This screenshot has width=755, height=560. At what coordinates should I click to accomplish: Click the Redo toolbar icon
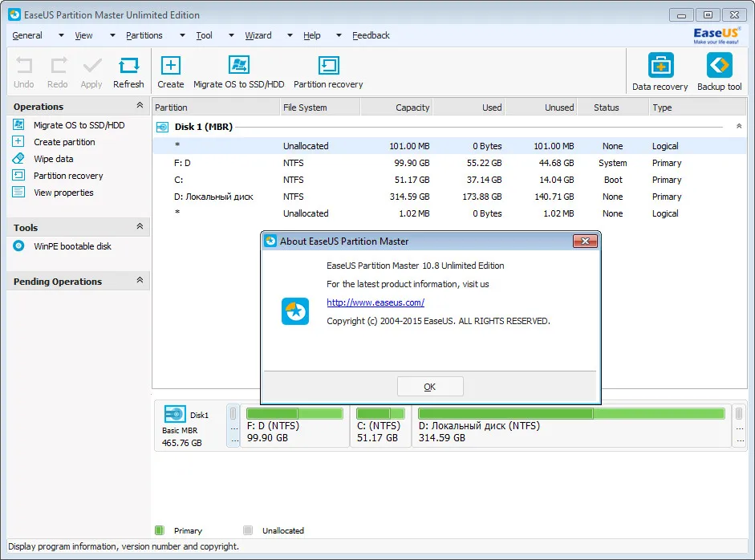coord(58,66)
